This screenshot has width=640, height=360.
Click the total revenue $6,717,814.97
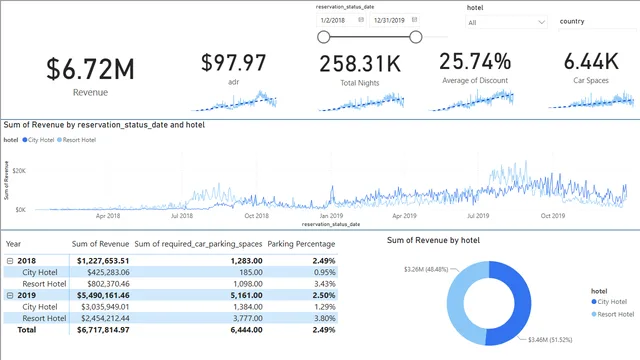pos(103,330)
